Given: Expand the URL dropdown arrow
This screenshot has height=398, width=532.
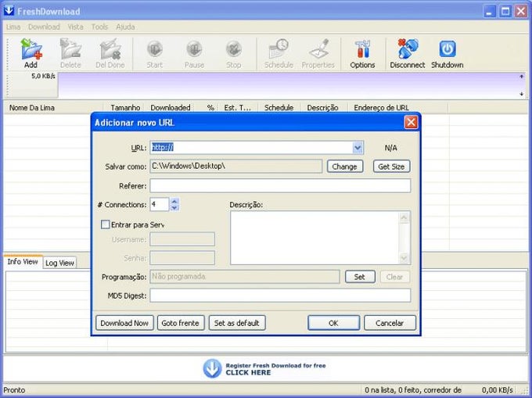Looking at the screenshot, I should pyautogui.click(x=358, y=148).
